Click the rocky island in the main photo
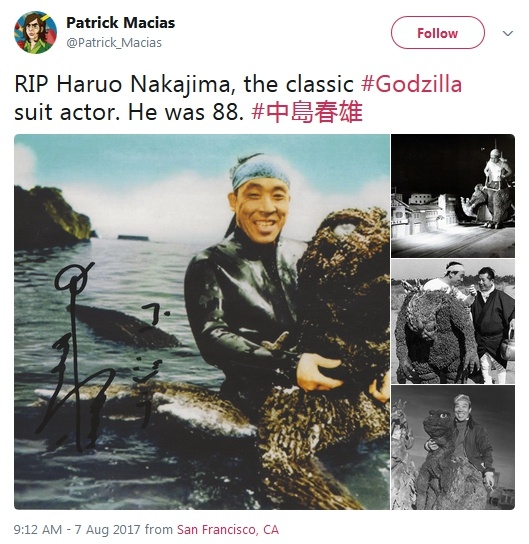Screen dimensions: 529x544 52,217
